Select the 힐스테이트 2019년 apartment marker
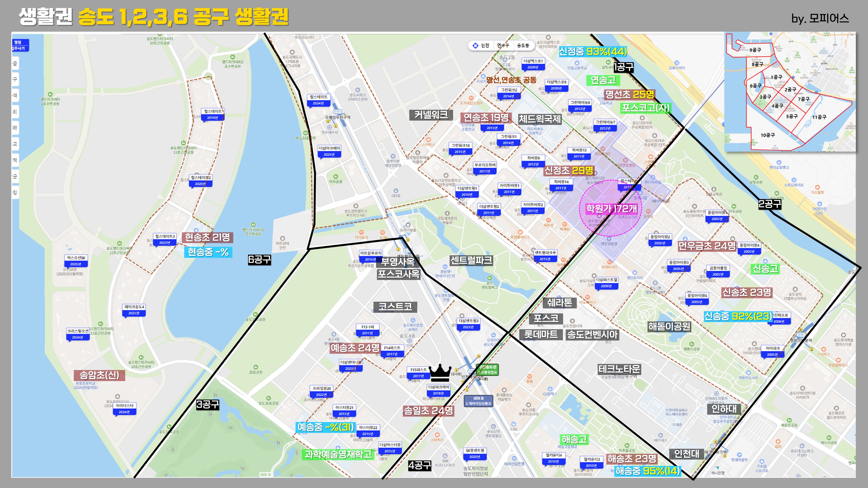The height and width of the screenshot is (488, 868). pos(213,114)
